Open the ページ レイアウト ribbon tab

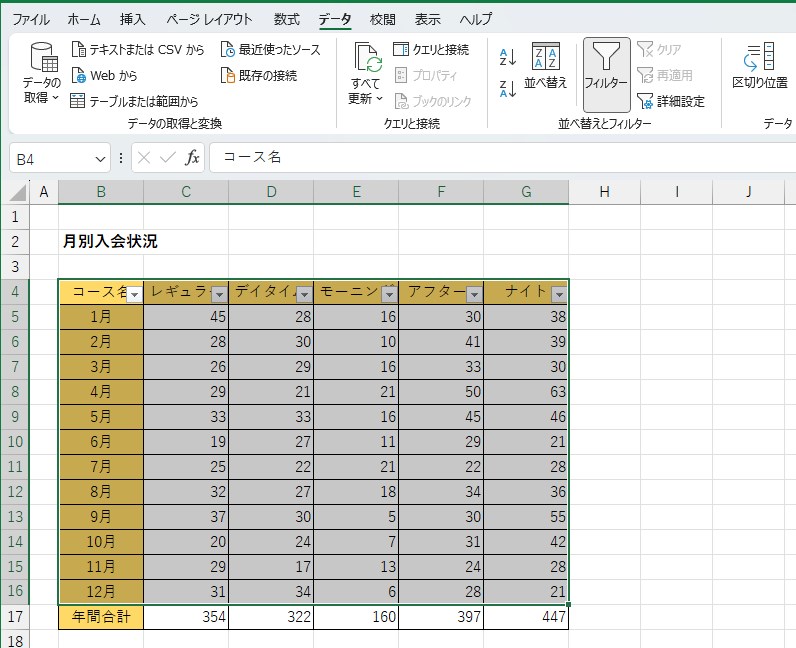coord(209,19)
